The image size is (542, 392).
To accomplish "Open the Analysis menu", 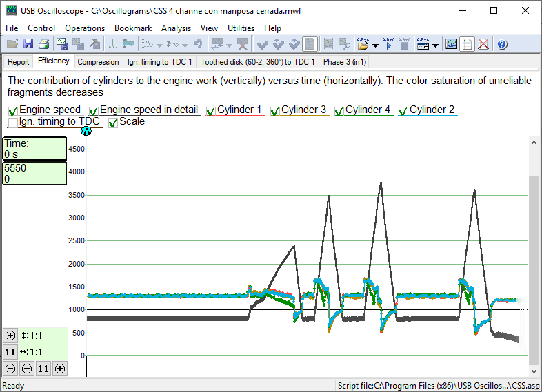I will [176, 28].
